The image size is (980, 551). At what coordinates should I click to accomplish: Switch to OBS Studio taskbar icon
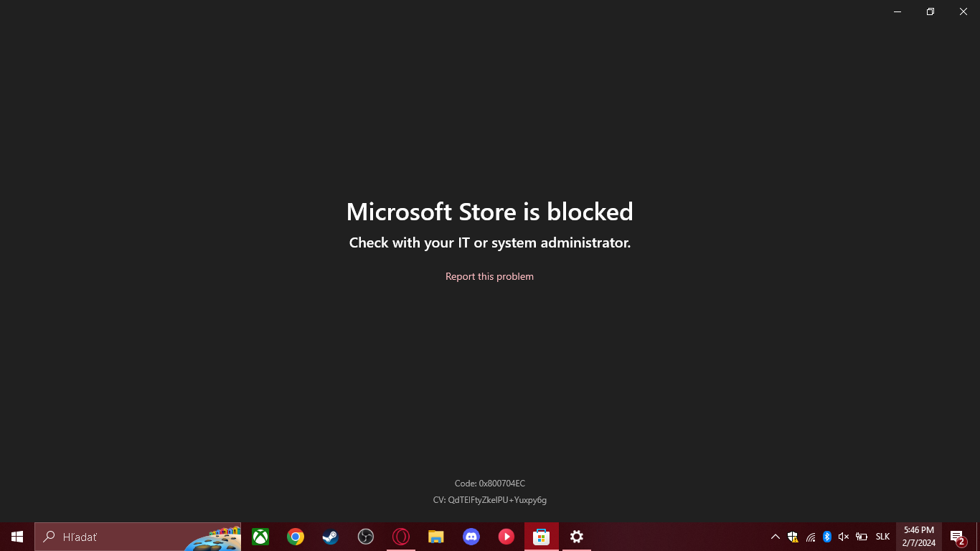366,537
